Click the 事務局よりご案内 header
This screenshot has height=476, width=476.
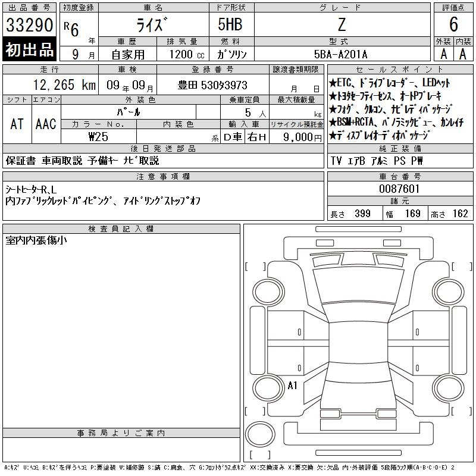121,433
